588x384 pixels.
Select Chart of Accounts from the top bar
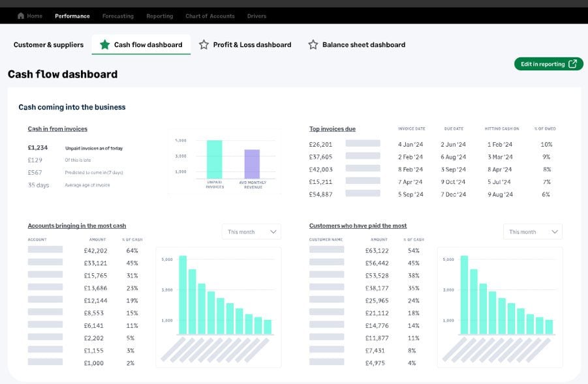(209, 16)
